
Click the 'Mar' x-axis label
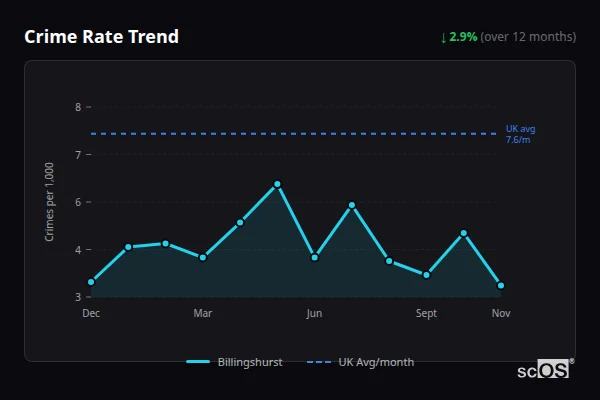point(203,313)
